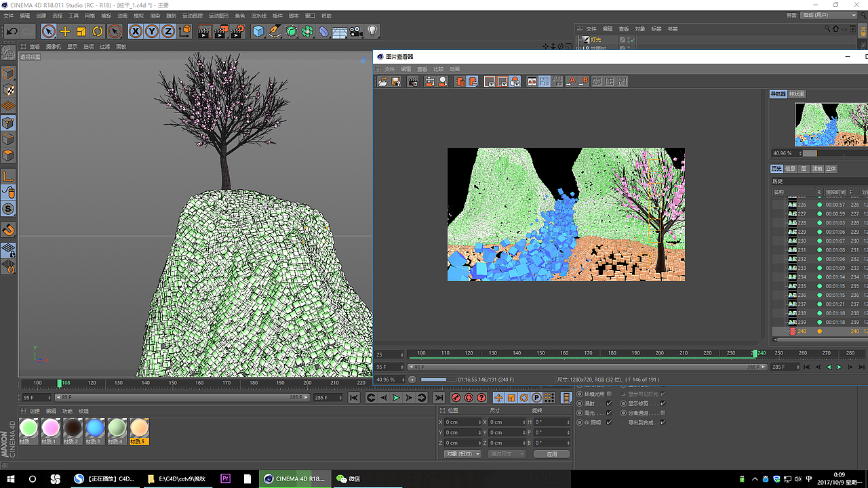The height and width of the screenshot is (488, 868).
Task: Open WeChat 微信 from the taskbar
Action: tap(349, 479)
